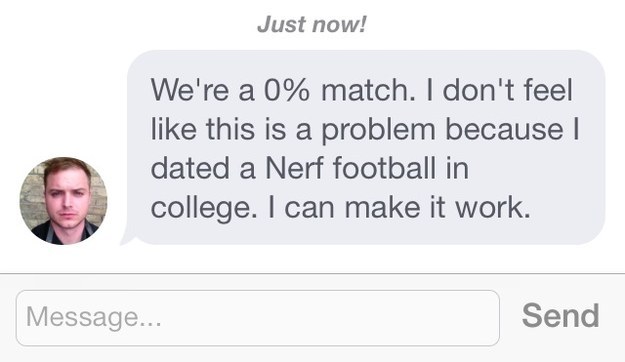Tap the word 'because' in the bubble
Image resolution: width=625 pixels, height=362 pixels.
pos(505,129)
